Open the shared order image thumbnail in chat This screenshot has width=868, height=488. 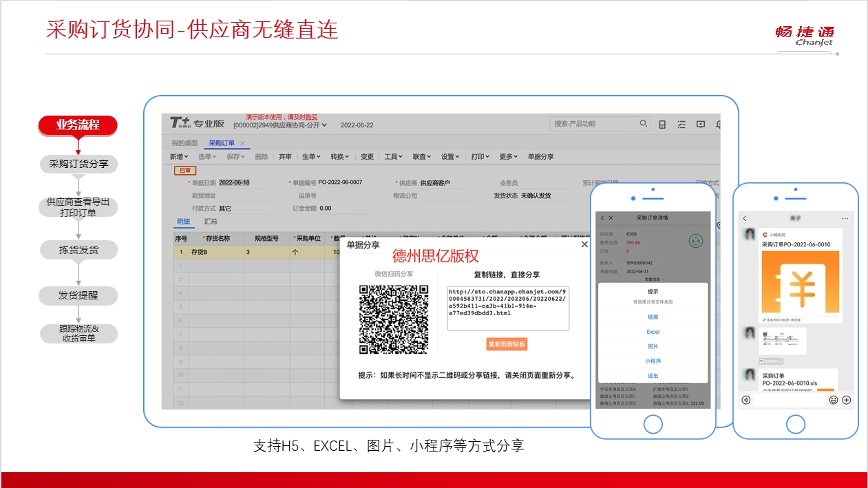[782, 341]
